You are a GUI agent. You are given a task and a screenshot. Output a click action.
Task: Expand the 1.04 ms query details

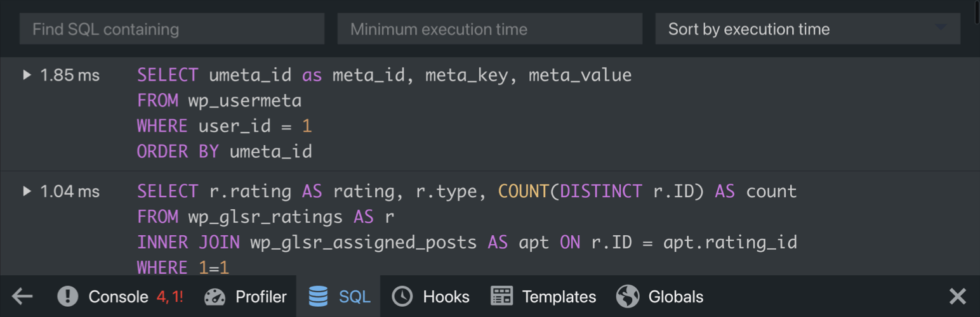point(27,191)
